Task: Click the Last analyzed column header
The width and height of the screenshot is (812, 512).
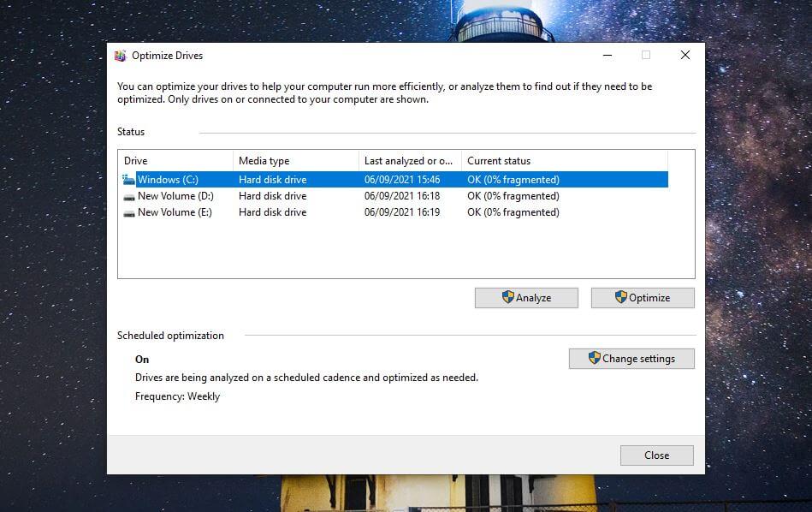Action: coord(410,161)
